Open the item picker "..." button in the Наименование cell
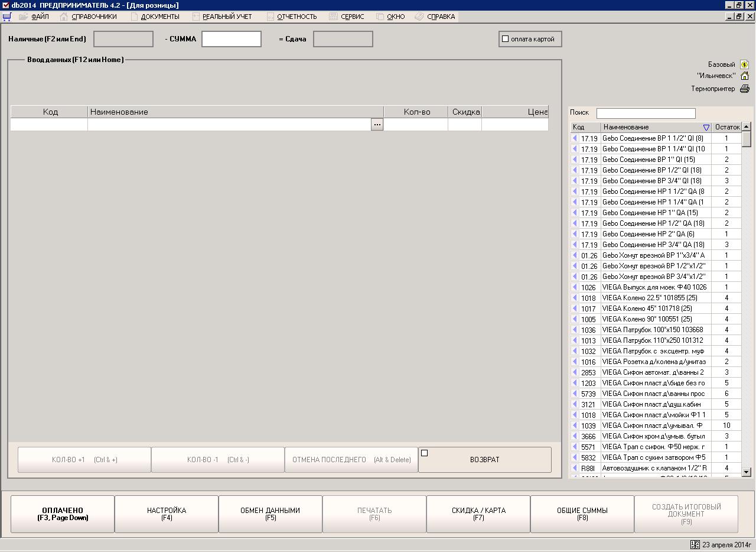 (x=377, y=125)
